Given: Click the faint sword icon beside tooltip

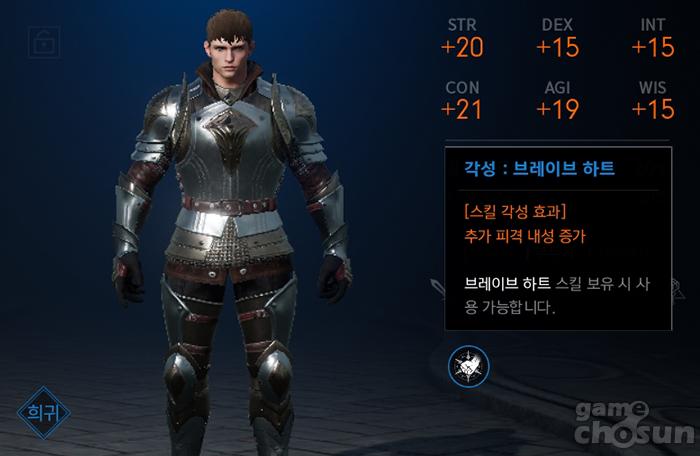Looking at the screenshot, I should coord(438,287).
